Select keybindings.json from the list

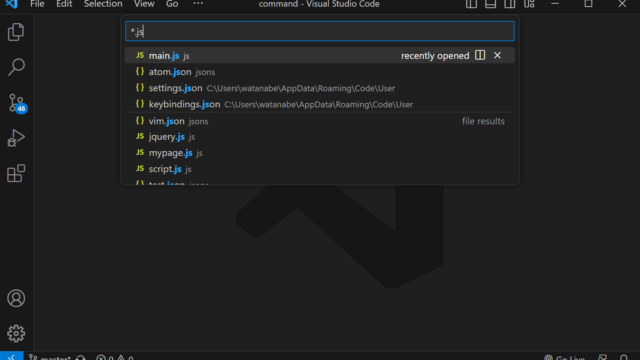(320, 104)
